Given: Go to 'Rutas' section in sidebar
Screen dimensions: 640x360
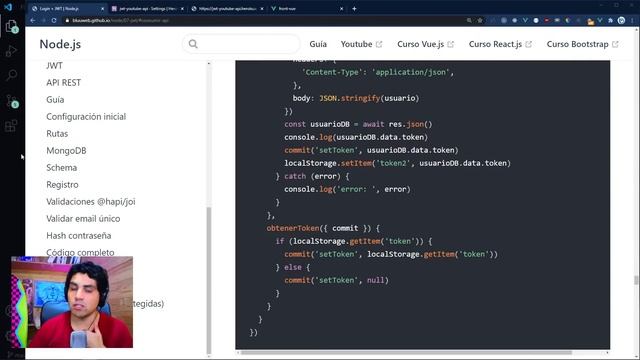Looking at the screenshot, I should pyautogui.click(x=57, y=134).
